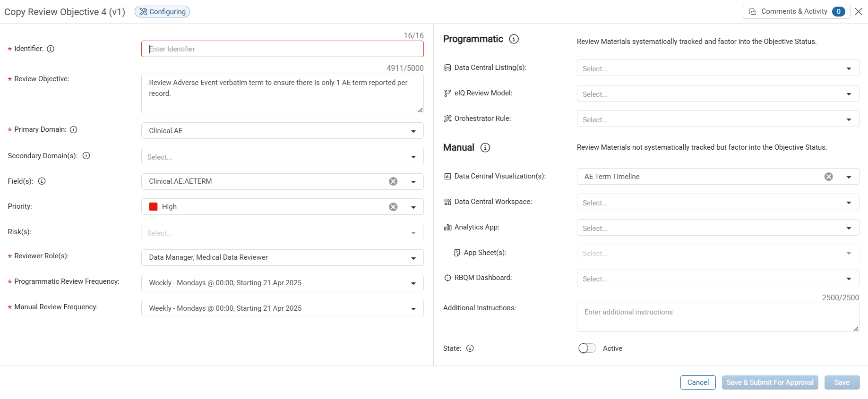The height and width of the screenshot is (399, 868).
Task: Open the Manual Review Frequency dropdown
Action: coord(283,308)
